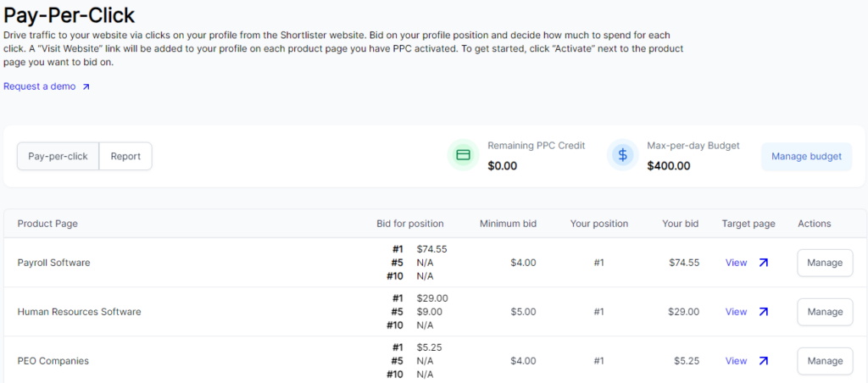Open the Request a demo link
Viewport: 868px width, 383px height.
pyautogui.click(x=39, y=86)
